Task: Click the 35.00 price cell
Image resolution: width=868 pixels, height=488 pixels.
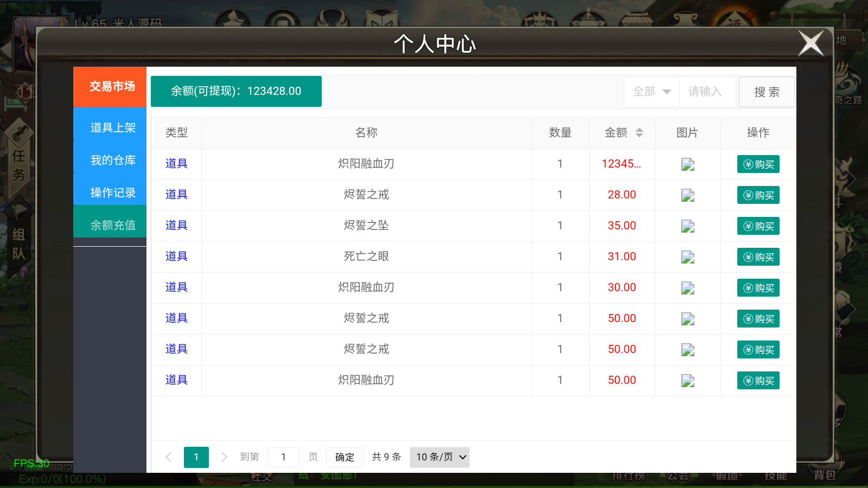Action: coord(622,226)
